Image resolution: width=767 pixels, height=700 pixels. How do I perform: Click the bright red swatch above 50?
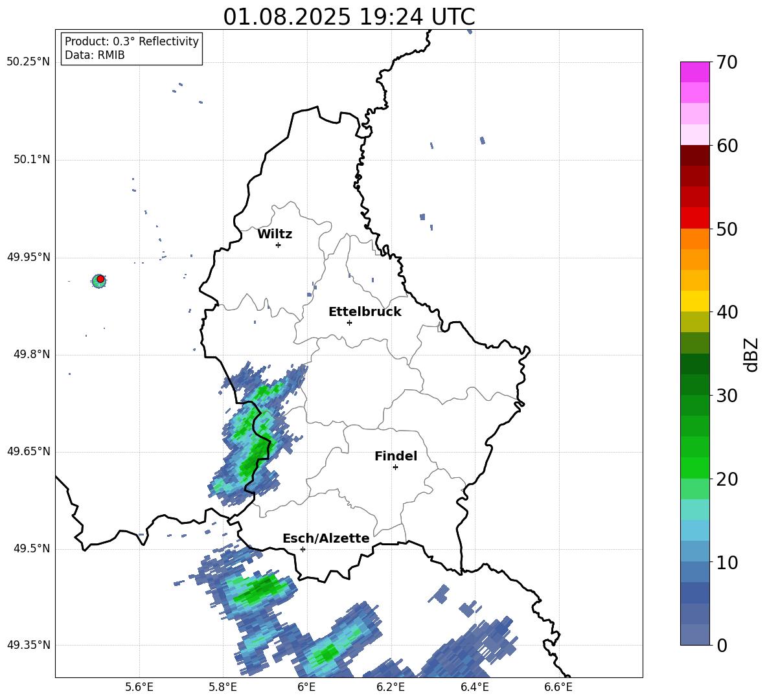694,218
